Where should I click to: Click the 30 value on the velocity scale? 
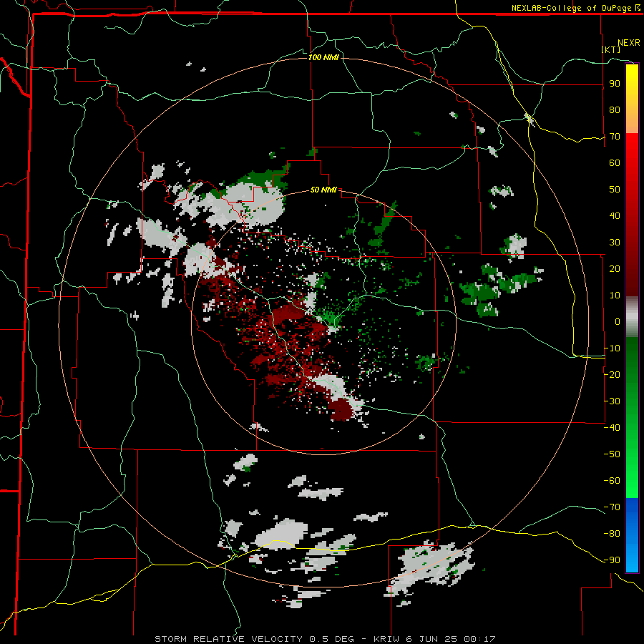tap(615, 243)
